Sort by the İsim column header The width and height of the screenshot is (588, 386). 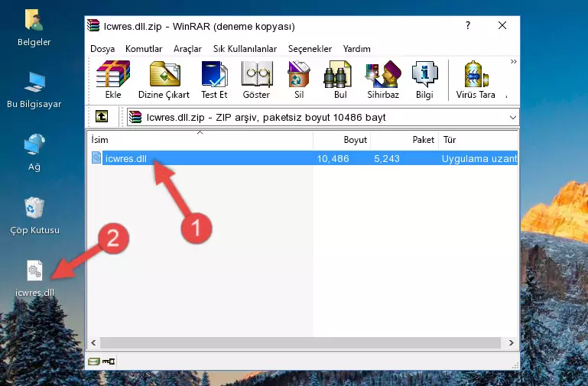pos(200,140)
